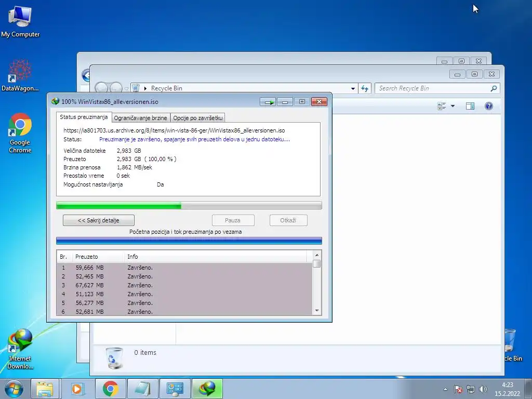The width and height of the screenshot is (532, 399).
Task: Switch to Internet Download Manager taskbar button
Action: [207, 389]
